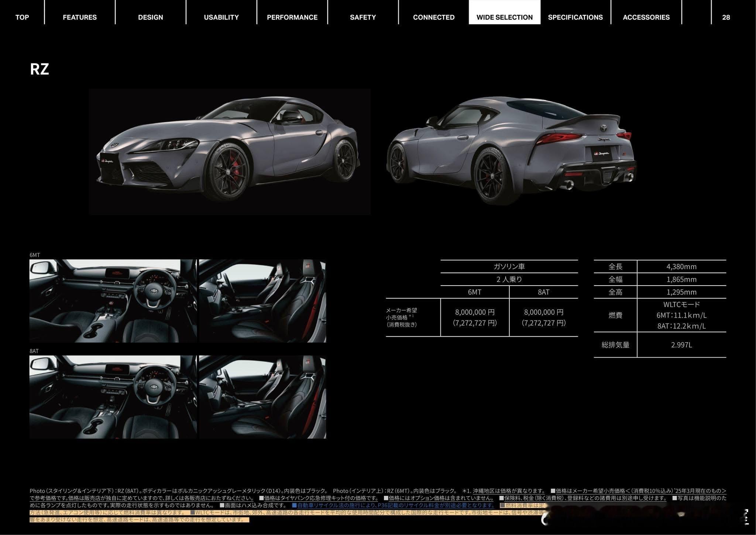Click the RZ grade heading
The height and width of the screenshot is (535, 756).
click(39, 69)
